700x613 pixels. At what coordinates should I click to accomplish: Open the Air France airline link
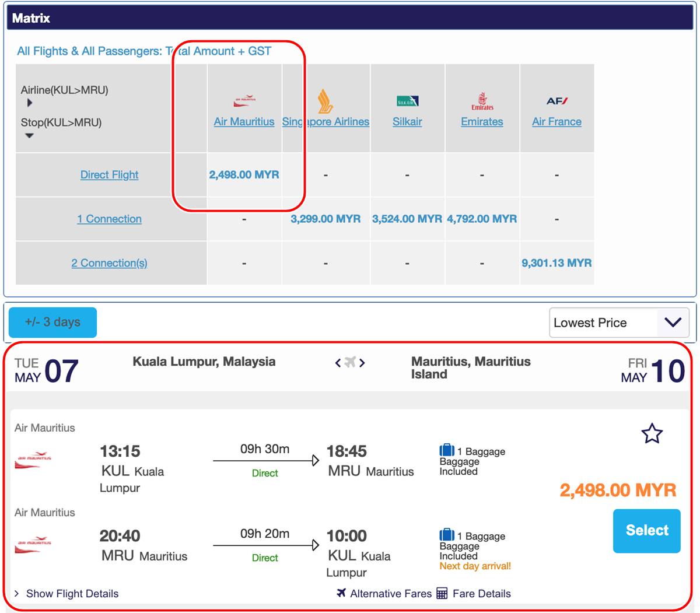[x=556, y=122]
